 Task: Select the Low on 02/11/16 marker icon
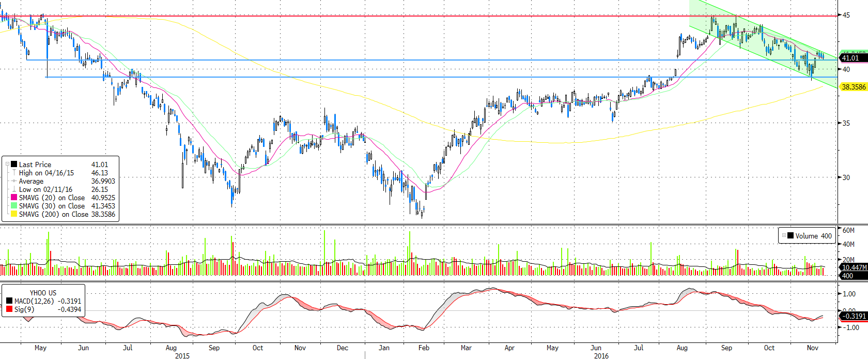[14, 189]
